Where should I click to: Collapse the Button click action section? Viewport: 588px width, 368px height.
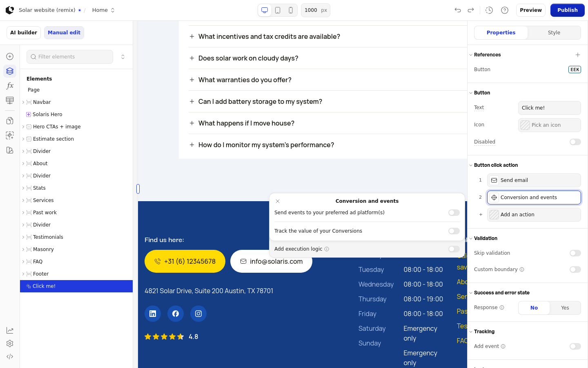tap(471, 165)
